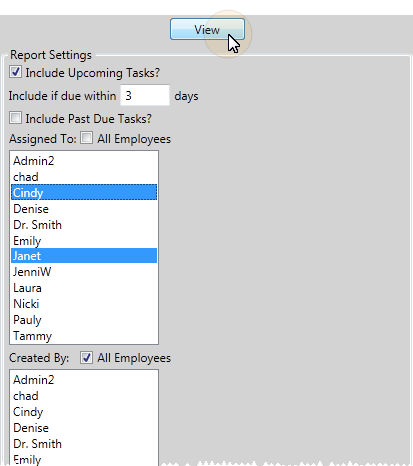Pick Laura in Assigned To list

point(84,288)
